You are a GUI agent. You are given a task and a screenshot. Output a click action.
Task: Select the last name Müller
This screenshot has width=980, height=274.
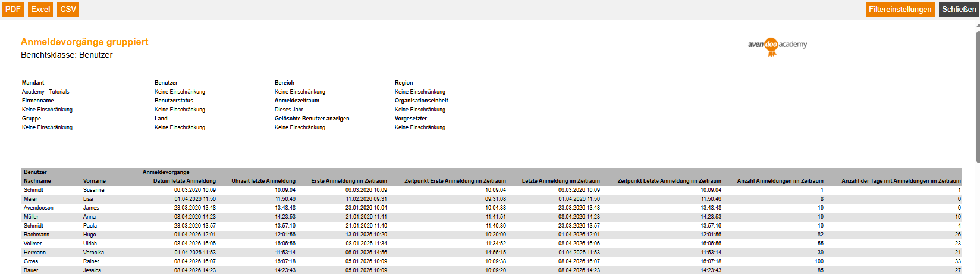(31, 217)
